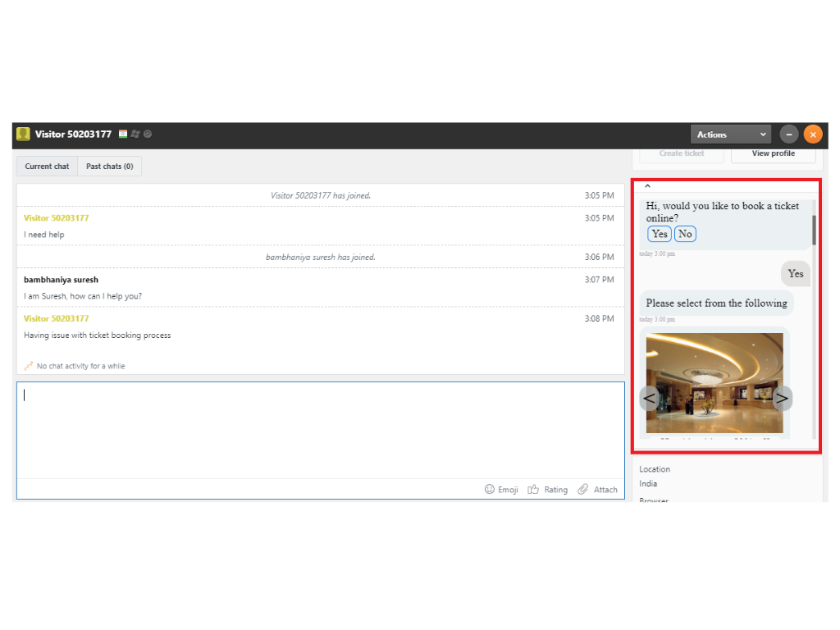Show previous carousel image with left arrow
The image size is (840, 630).
pos(650,399)
